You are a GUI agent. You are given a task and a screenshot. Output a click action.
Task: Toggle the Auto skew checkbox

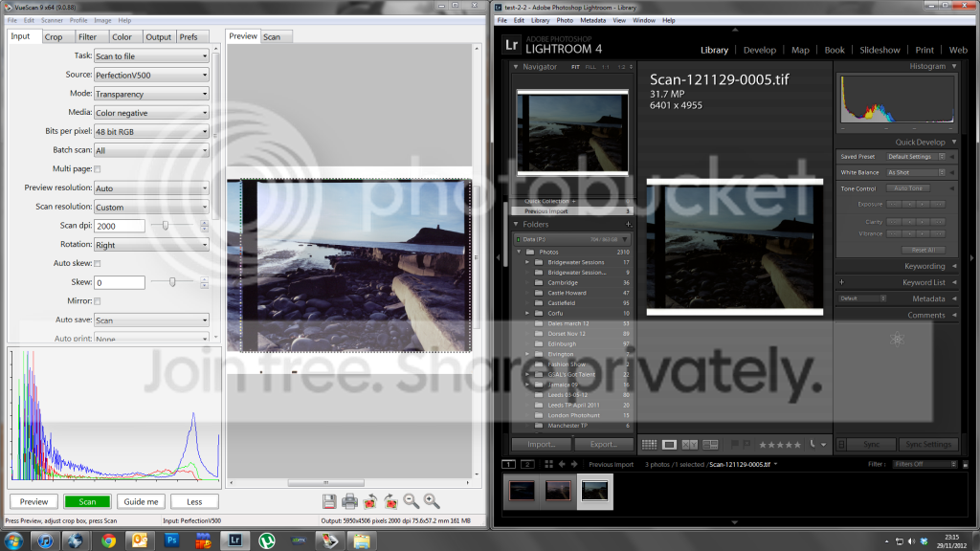point(97,263)
